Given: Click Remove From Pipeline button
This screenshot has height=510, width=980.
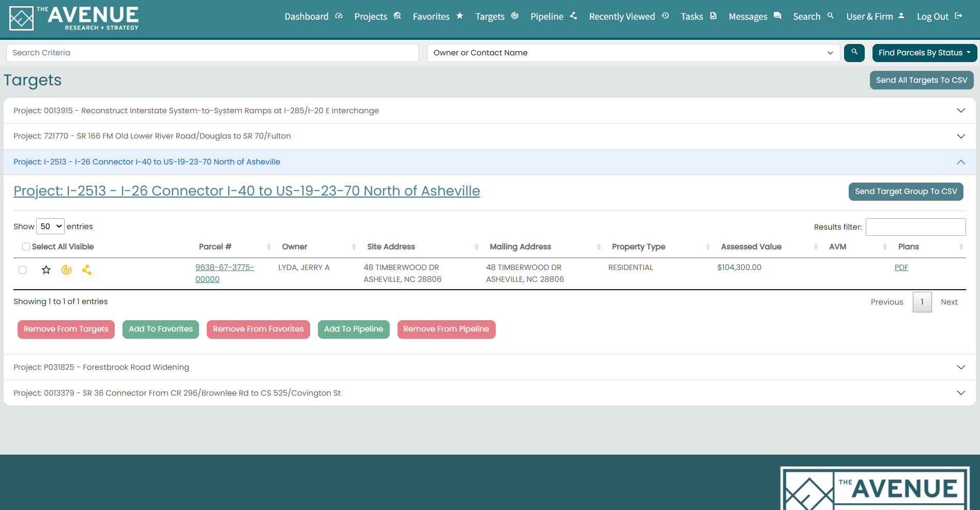Looking at the screenshot, I should (x=446, y=329).
